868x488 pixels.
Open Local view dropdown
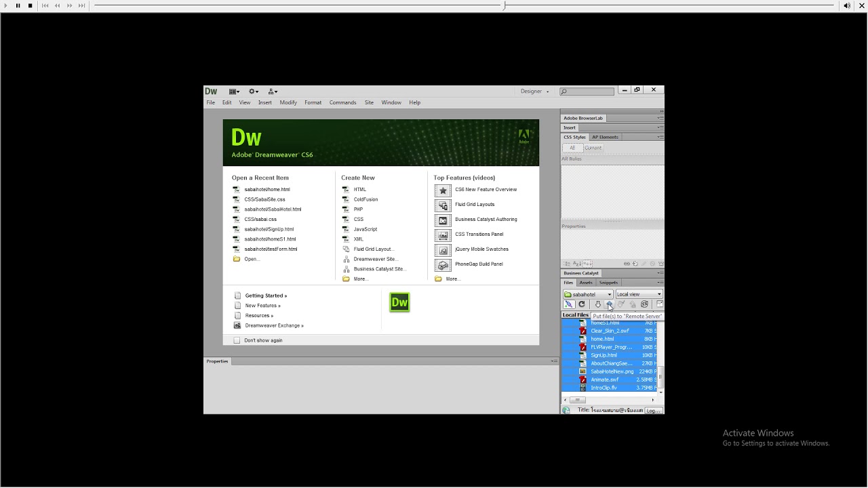639,294
